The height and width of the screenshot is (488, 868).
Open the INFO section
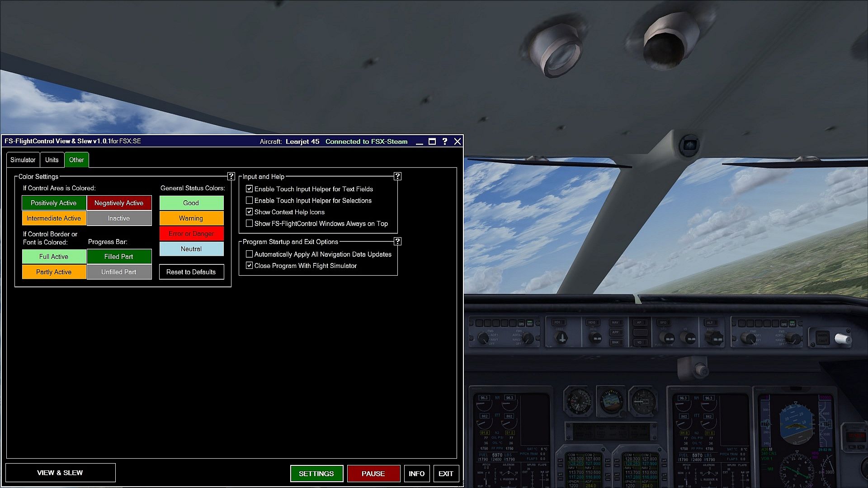coord(416,474)
